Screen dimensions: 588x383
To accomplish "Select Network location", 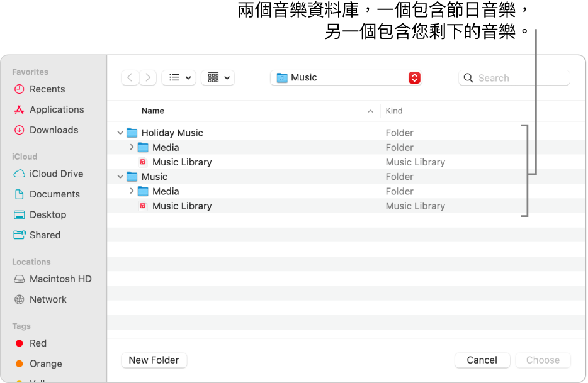I will coord(40,299).
